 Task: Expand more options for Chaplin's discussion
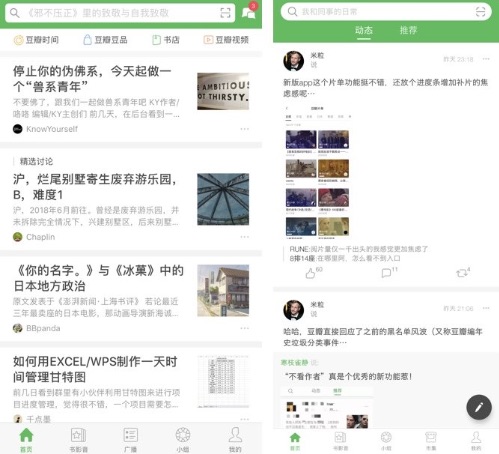(245, 237)
